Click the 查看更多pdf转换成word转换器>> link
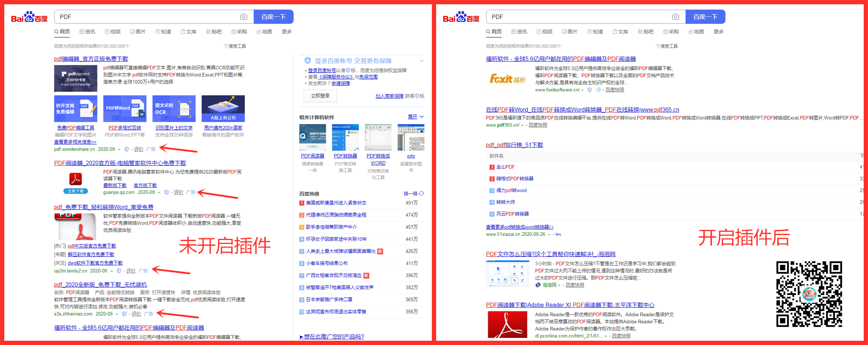868x345 pixels. (x=520, y=227)
